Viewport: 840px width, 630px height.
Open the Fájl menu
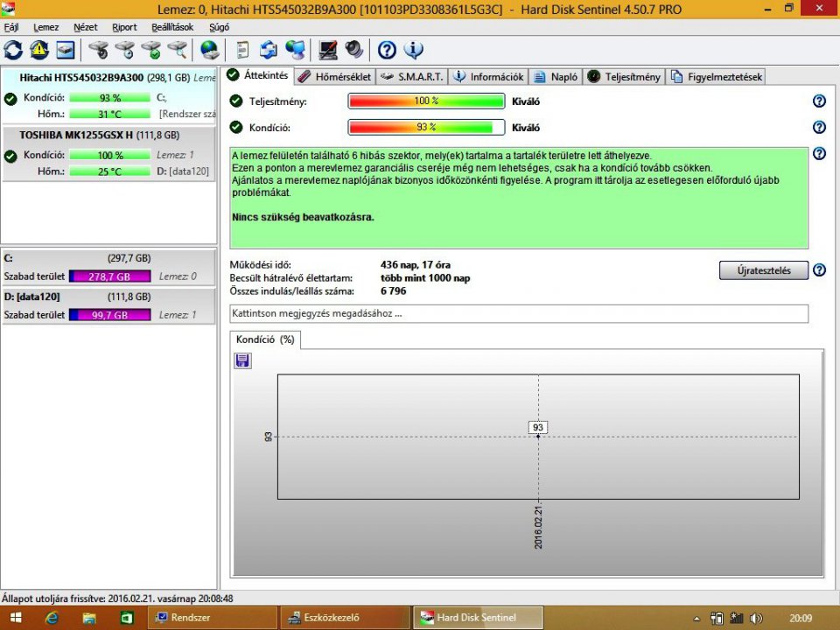pos(11,27)
